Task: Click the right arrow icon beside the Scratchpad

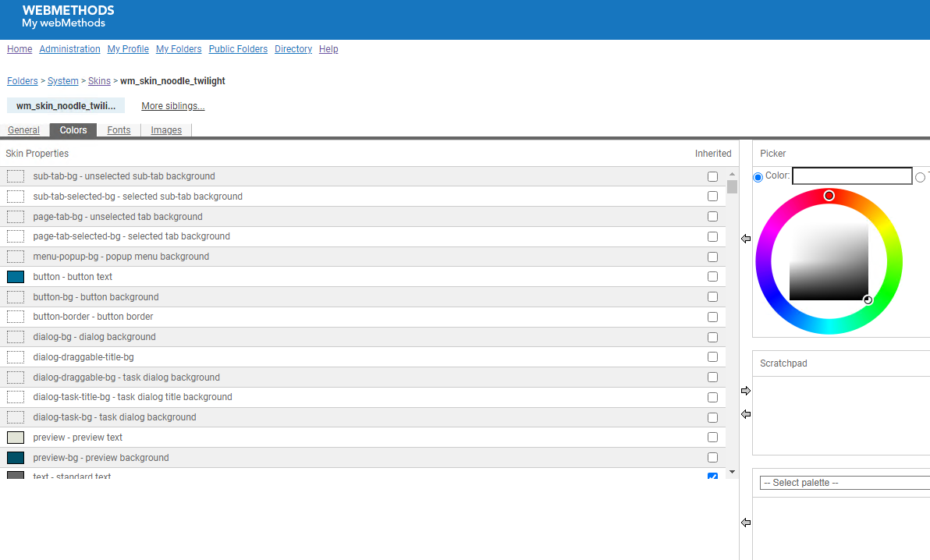Action: coord(746,391)
